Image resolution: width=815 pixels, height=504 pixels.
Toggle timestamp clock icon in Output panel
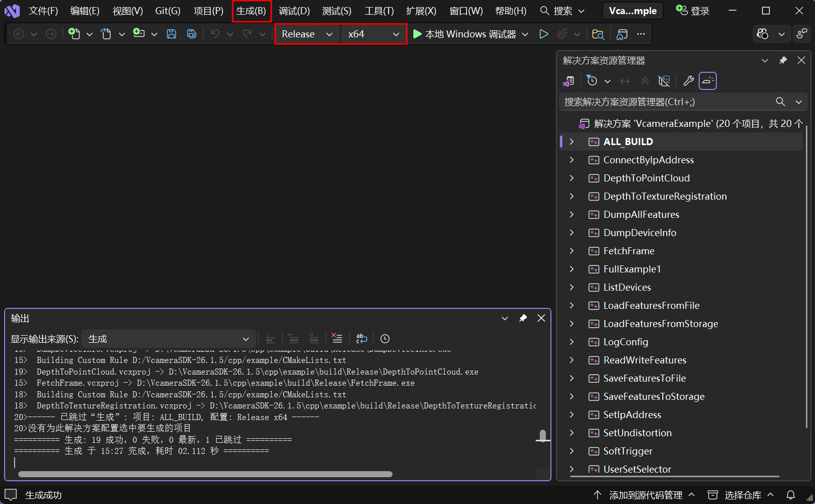385,338
